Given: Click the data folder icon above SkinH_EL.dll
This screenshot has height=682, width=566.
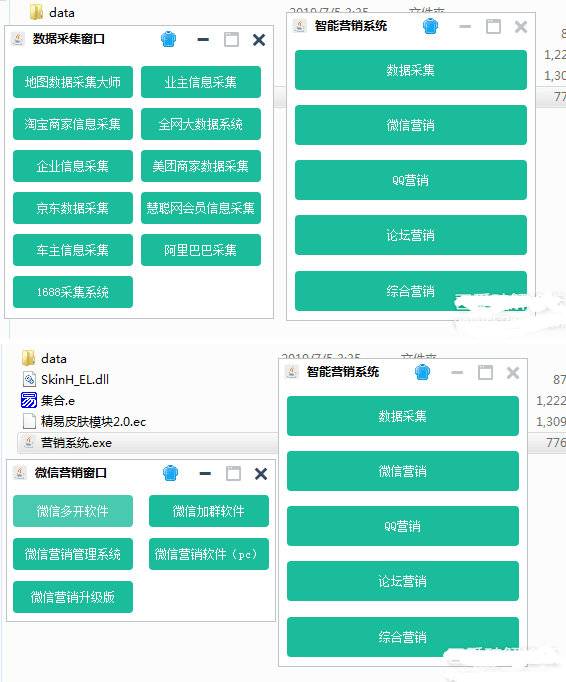Looking at the screenshot, I should coord(29,358).
